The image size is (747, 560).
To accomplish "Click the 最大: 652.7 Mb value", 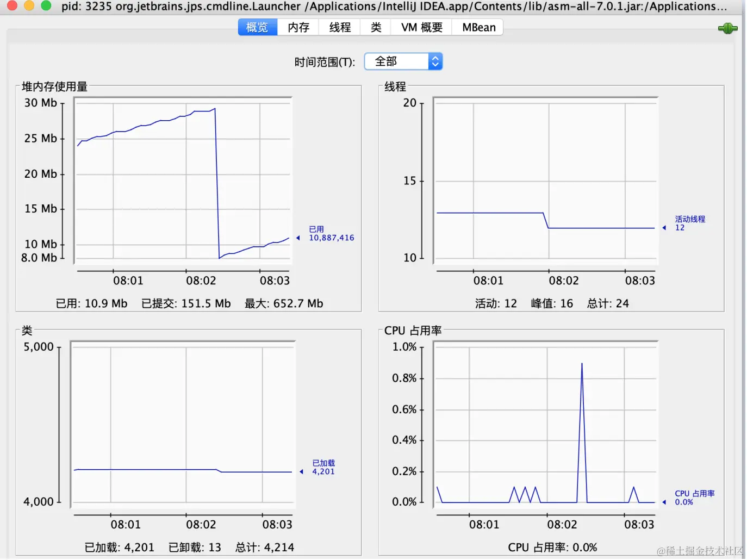I will (x=284, y=303).
